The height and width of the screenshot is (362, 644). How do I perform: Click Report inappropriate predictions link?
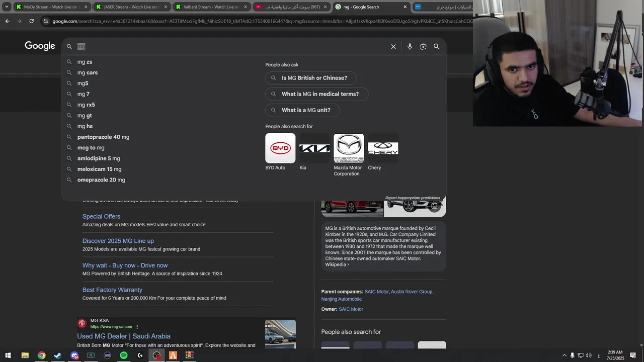coord(413,198)
